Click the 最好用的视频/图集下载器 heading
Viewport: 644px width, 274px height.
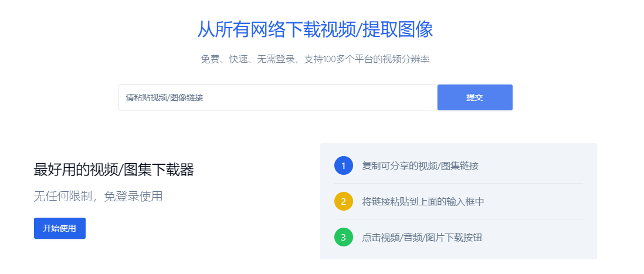114,170
